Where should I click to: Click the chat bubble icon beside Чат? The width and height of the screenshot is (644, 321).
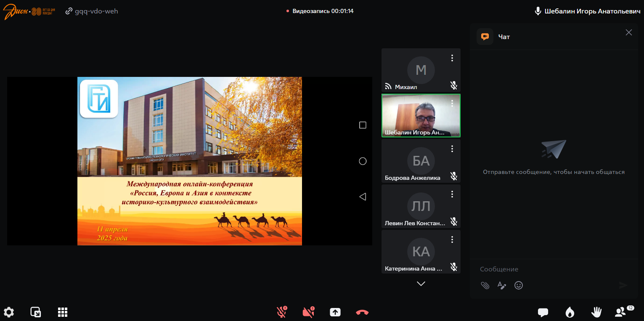tap(485, 37)
